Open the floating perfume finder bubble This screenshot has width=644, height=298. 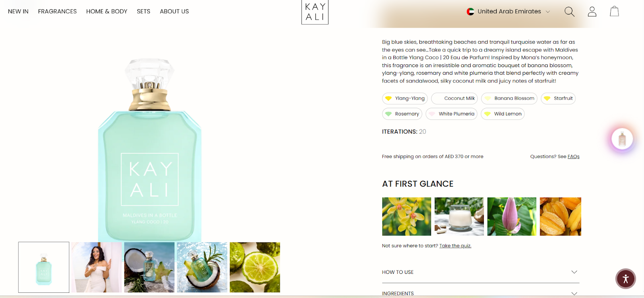(622, 139)
